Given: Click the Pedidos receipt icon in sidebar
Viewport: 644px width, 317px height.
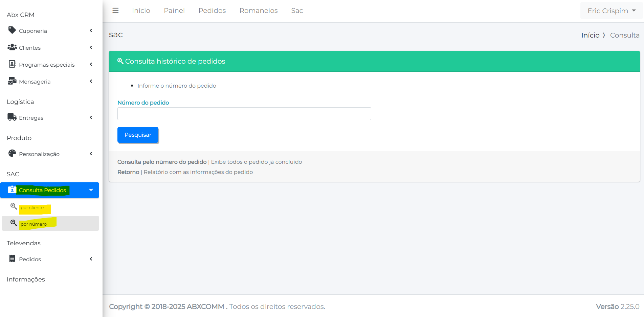Looking at the screenshot, I should pos(12,259).
